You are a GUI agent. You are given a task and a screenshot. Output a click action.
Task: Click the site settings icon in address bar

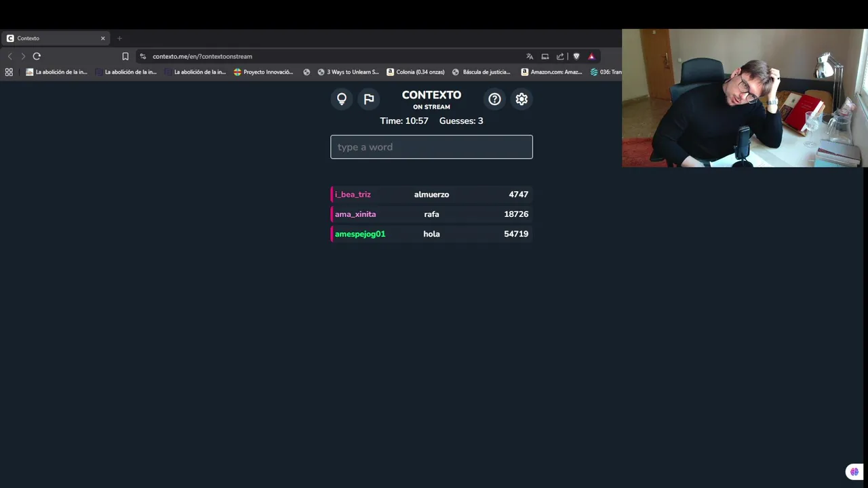click(x=142, y=56)
